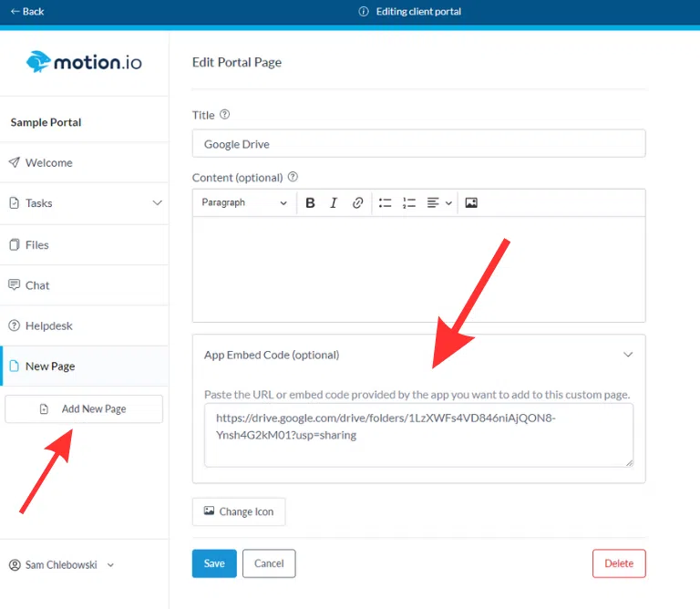
Task: Open the text alignment dropdown
Action: (x=439, y=203)
